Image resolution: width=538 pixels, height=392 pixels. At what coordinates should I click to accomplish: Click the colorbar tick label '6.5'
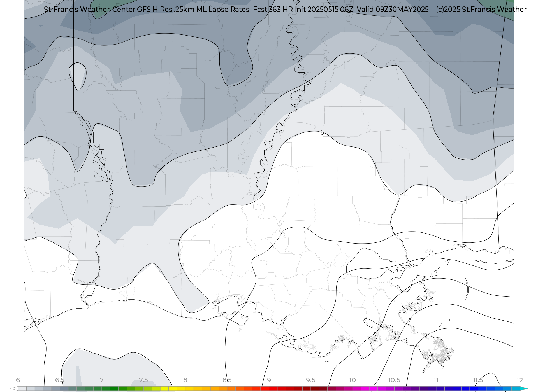tap(60, 380)
